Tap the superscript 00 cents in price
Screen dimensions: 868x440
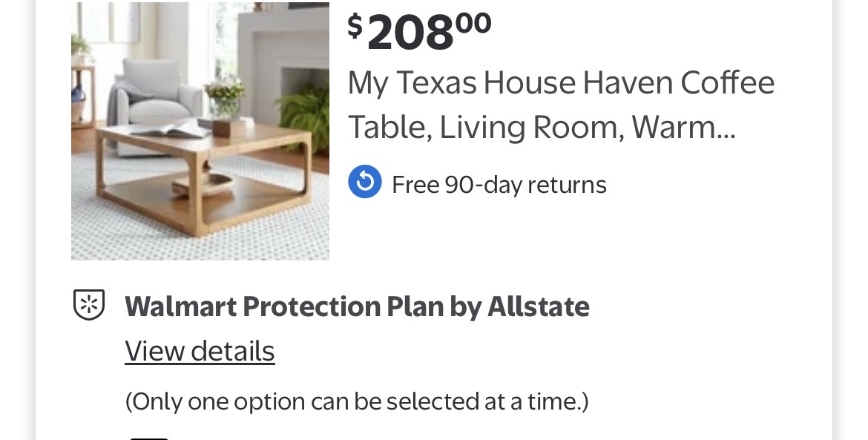(473, 22)
